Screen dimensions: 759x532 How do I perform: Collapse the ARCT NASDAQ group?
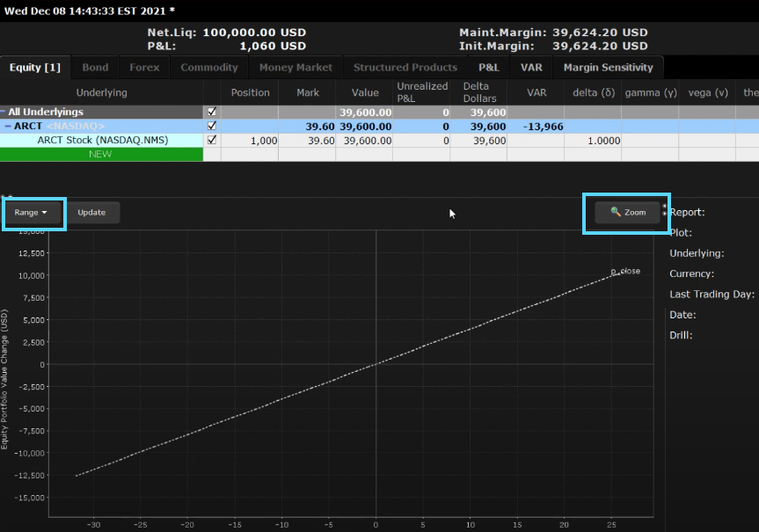coord(8,126)
